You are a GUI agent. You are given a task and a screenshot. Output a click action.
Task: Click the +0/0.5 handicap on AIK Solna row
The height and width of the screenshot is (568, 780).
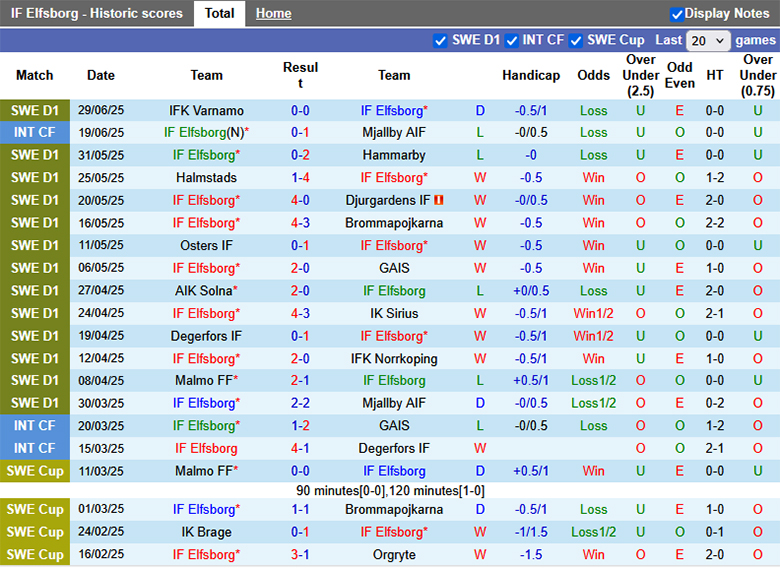(x=531, y=290)
